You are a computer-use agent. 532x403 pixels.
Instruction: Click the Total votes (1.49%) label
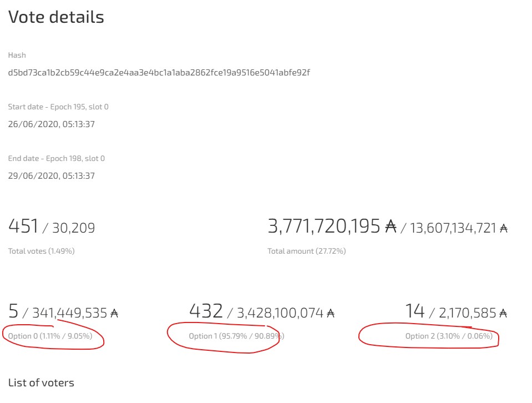41,251
